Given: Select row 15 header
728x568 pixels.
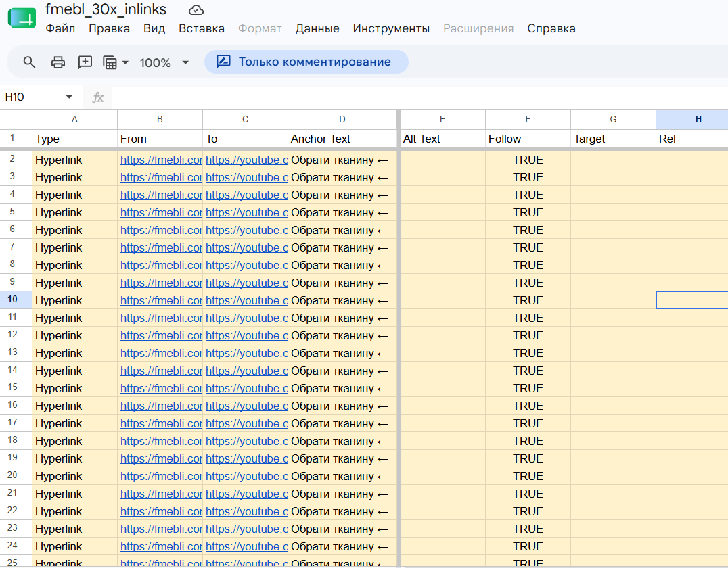Looking at the screenshot, I should tap(13, 387).
